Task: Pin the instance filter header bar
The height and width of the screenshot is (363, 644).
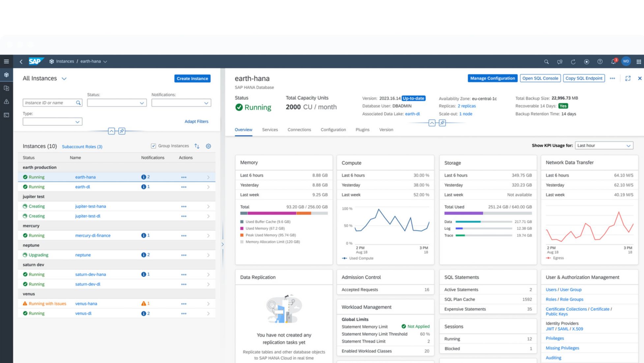Action: (x=122, y=131)
